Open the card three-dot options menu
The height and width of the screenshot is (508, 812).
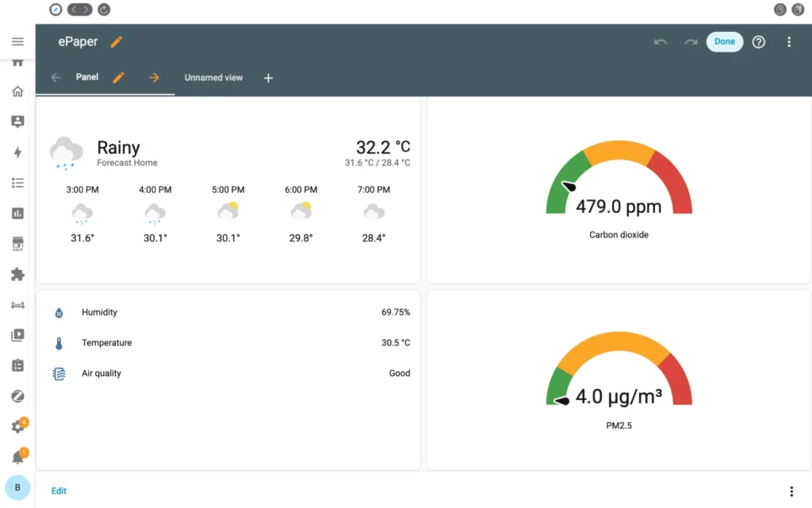(x=791, y=491)
